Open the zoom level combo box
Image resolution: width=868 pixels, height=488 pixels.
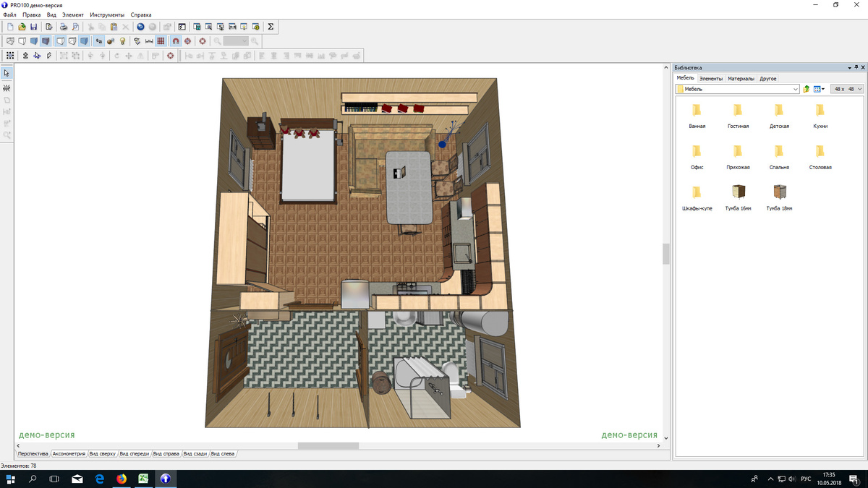(x=236, y=41)
